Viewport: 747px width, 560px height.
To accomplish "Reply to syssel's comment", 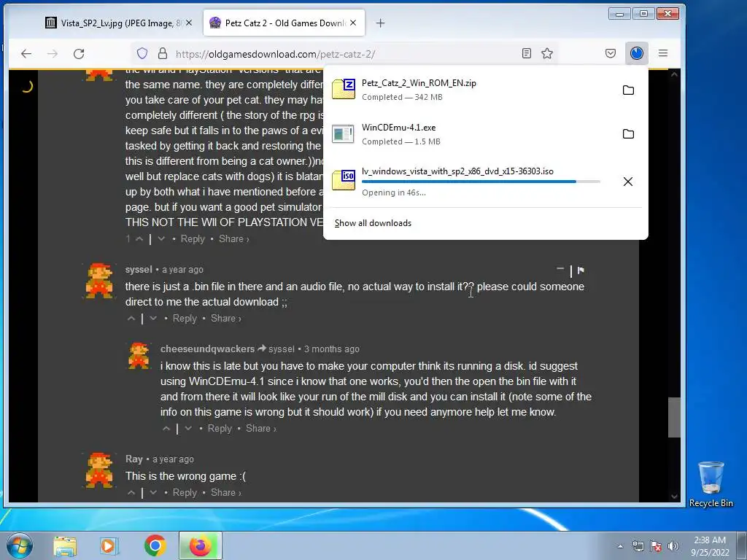I will 185,319.
